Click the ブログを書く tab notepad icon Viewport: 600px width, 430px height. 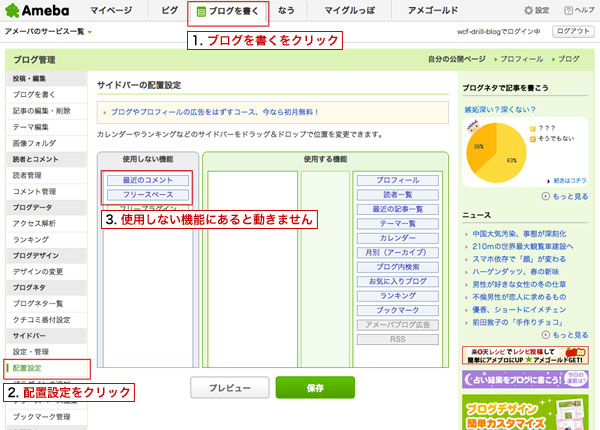201,12
